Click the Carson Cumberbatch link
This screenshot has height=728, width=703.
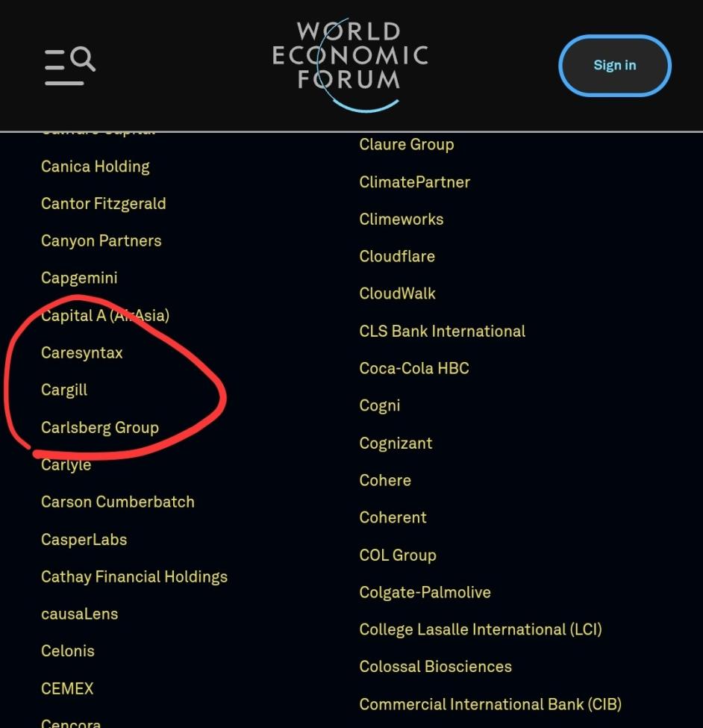tap(118, 503)
